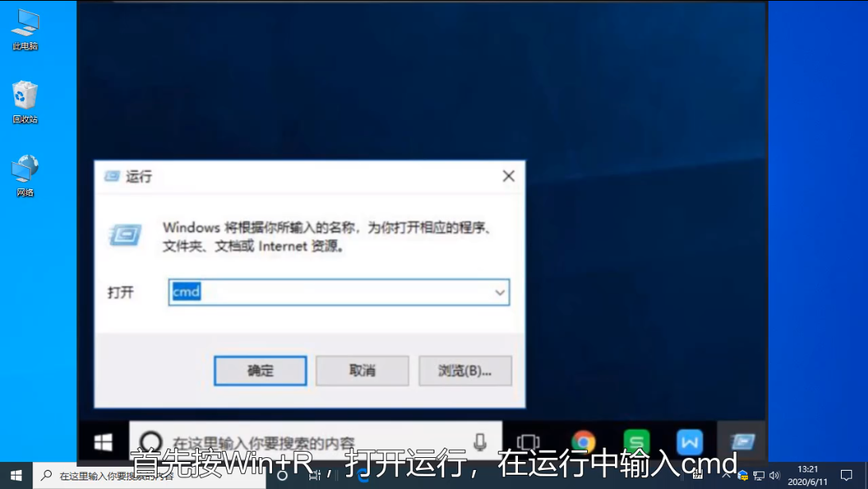Open the blue WPS app in taskbar
Image resolution: width=868 pixels, height=489 pixels.
[x=689, y=441]
